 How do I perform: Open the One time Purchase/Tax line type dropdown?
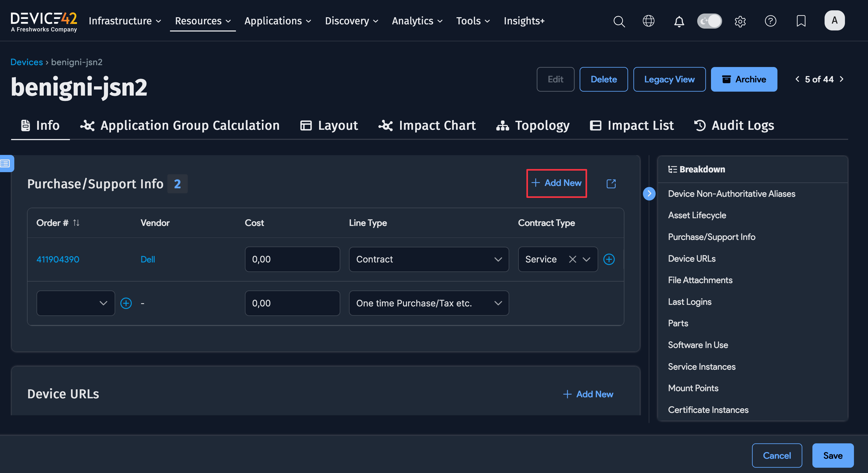click(x=429, y=303)
